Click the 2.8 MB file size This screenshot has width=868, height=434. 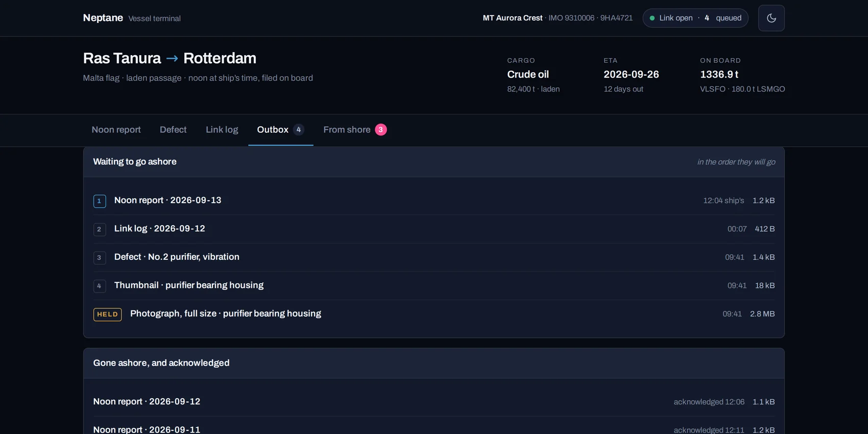tap(762, 314)
